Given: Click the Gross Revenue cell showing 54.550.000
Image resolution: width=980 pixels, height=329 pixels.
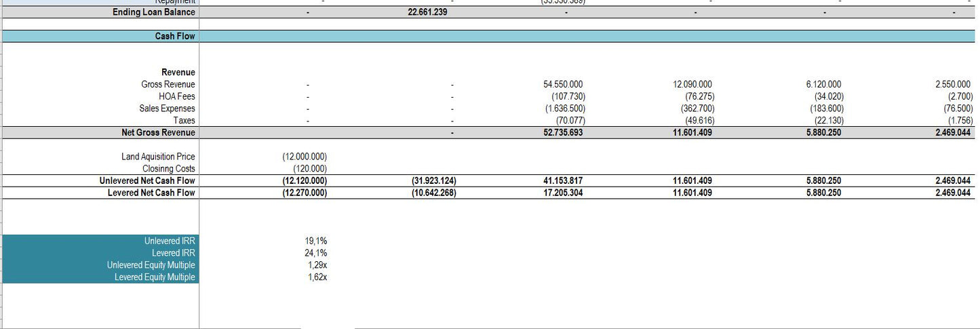Looking at the screenshot, I should point(562,84).
